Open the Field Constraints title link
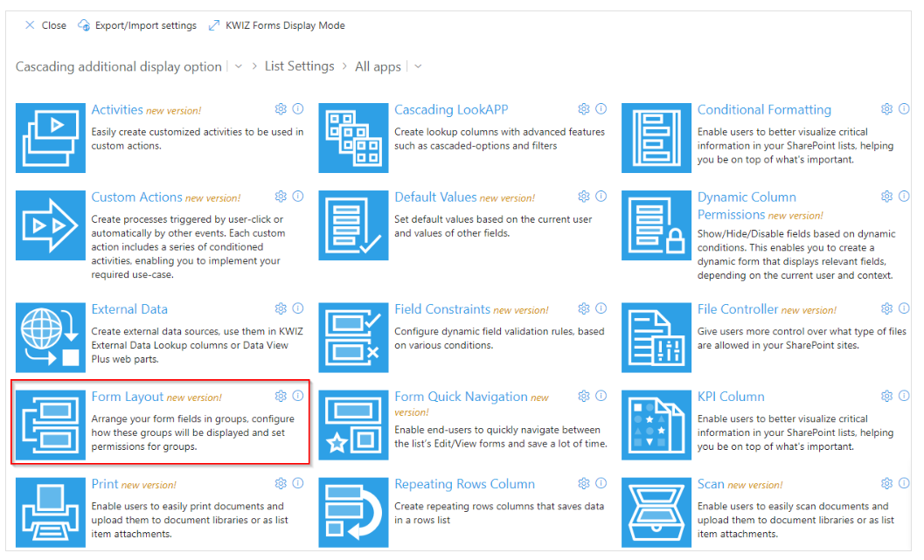The width and height of the screenshot is (924, 560). point(442,309)
